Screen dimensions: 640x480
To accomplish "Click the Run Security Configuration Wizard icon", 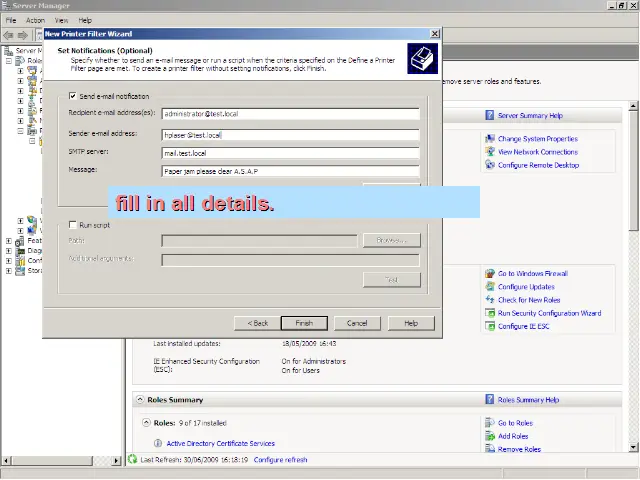I will click(x=490, y=313).
